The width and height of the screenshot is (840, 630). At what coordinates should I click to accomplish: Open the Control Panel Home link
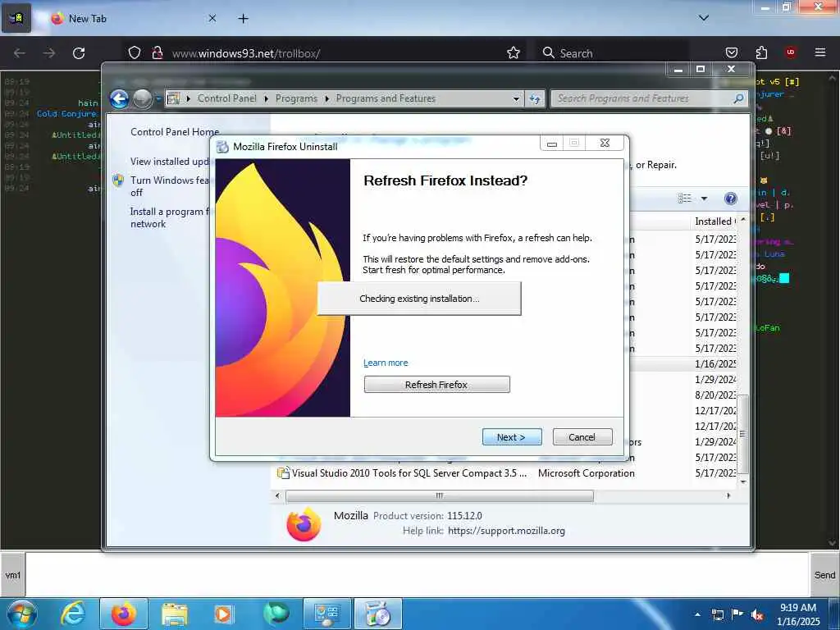pyautogui.click(x=175, y=132)
